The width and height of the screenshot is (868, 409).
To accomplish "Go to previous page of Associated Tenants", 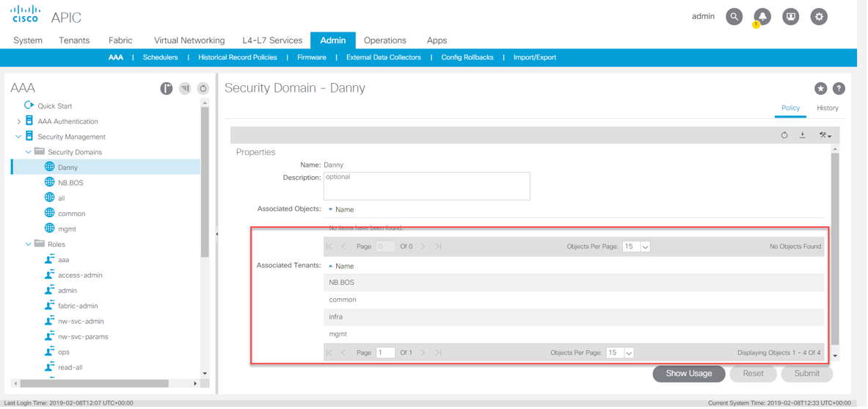I will point(343,352).
